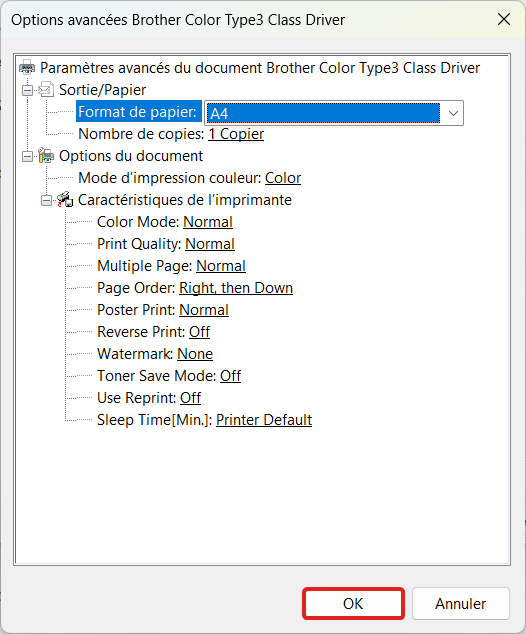Change Nombre de copies value 1 Copier
Screen dimensions: 526x634
tap(236, 134)
